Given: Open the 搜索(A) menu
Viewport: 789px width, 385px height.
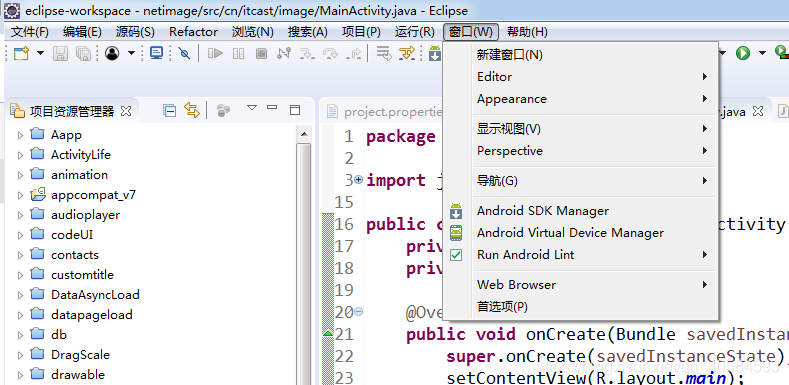Looking at the screenshot, I should 307,32.
